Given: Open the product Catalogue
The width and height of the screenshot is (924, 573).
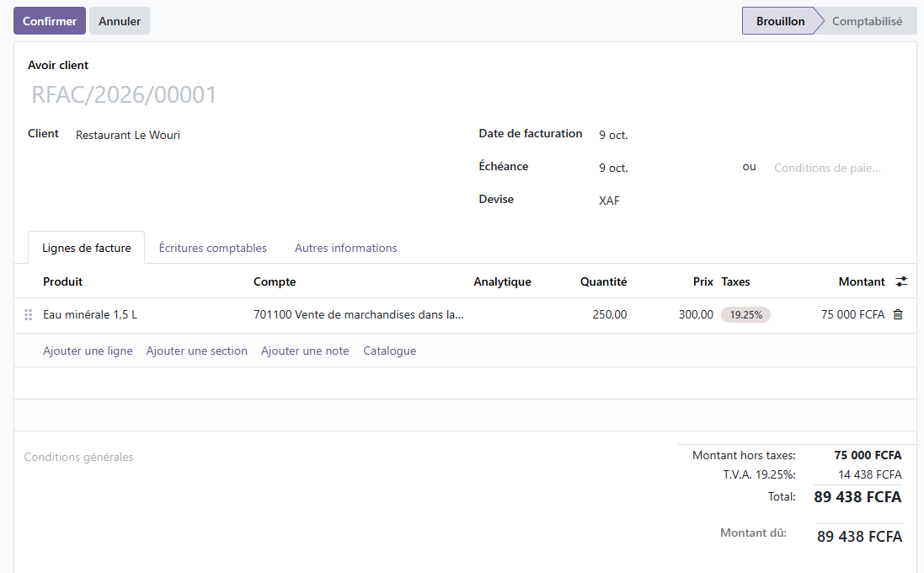Looking at the screenshot, I should [389, 351].
